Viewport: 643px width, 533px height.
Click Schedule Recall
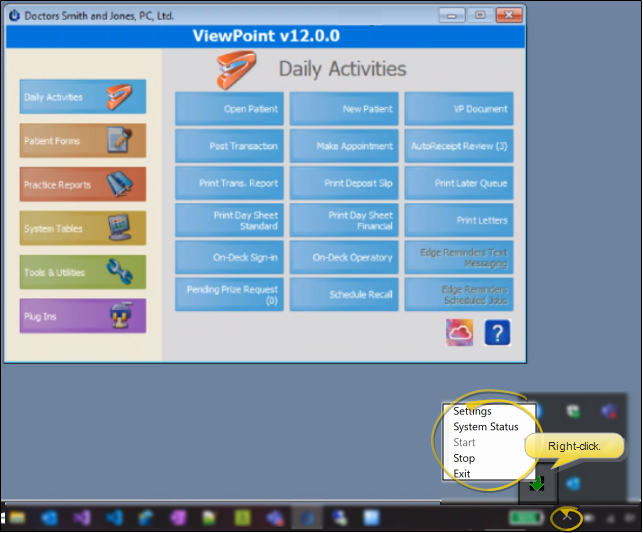click(x=344, y=294)
